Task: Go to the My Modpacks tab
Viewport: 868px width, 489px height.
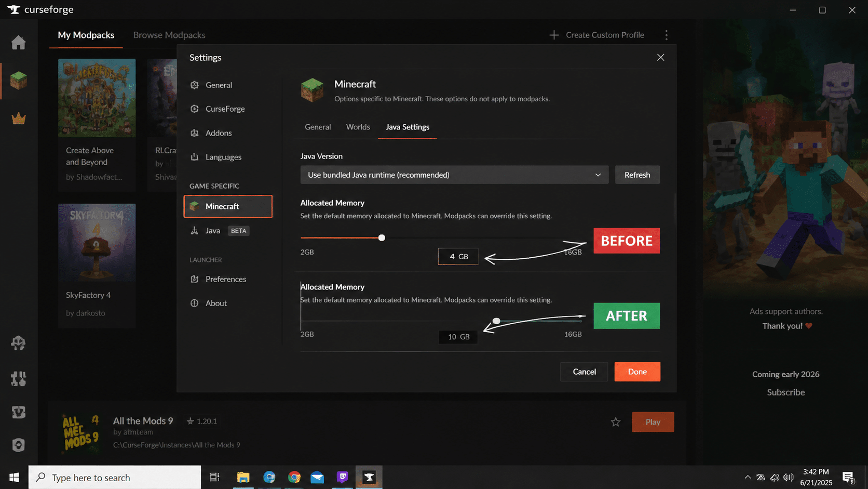Action: [86, 35]
